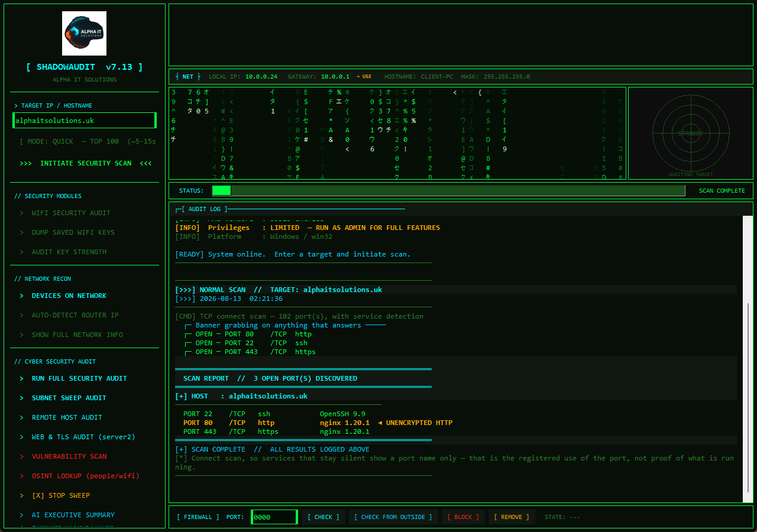757x532 pixels.
Task: Click the OPEN – PORT 443 /TCP https line
Action: [250, 352]
